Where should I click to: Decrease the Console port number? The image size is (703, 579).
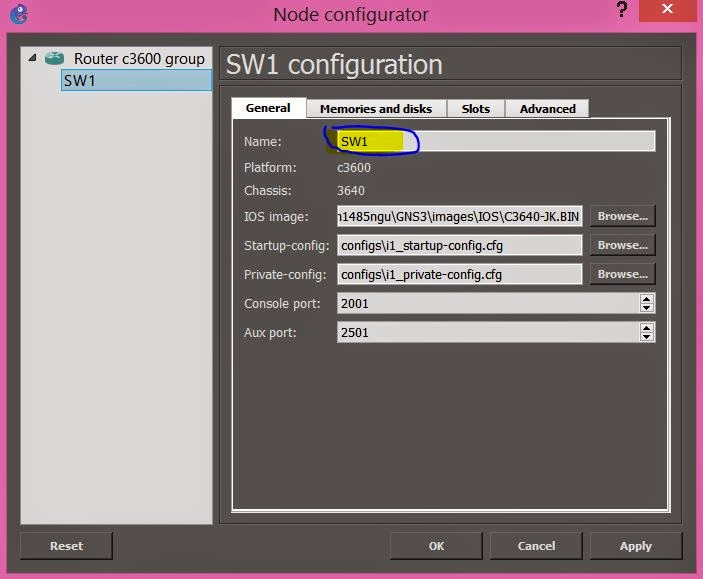point(647,308)
